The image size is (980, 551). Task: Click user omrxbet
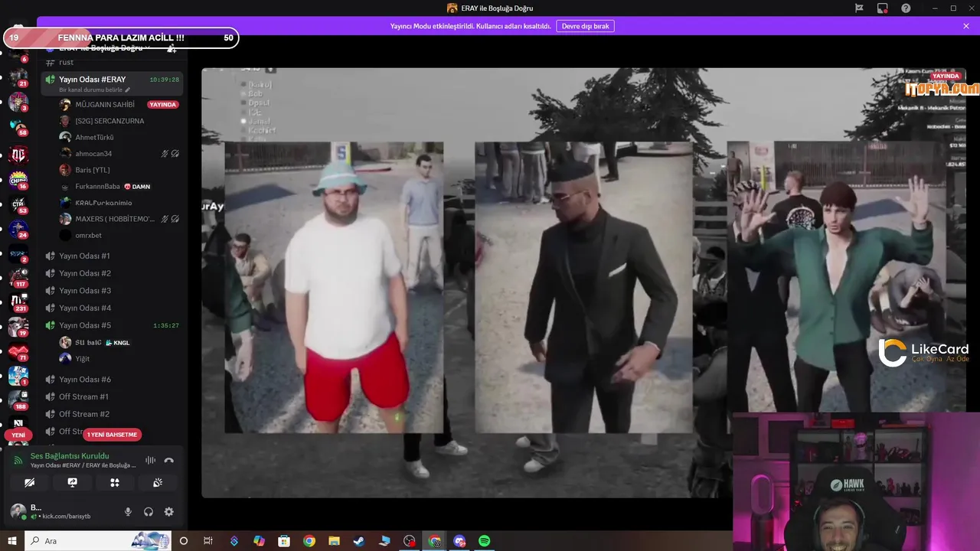(x=88, y=236)
